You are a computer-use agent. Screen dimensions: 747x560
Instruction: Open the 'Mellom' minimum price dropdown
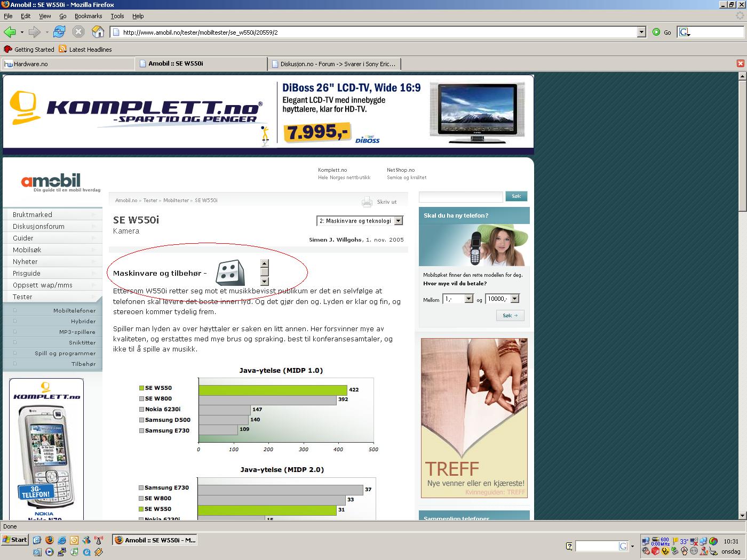tap(458, 299)
